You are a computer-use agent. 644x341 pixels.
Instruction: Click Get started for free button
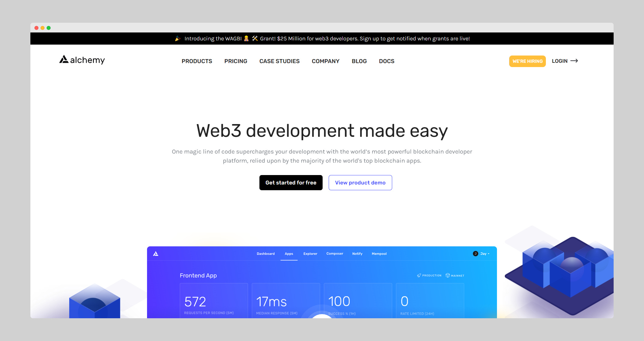(x=291, y=183)
